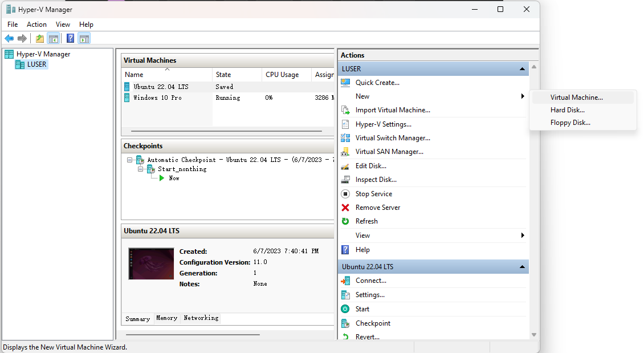Viewport: 644px width, 353px height.
Task: Click the bottom horizontal scrollbar of center pane
Action: pos(193,335)
